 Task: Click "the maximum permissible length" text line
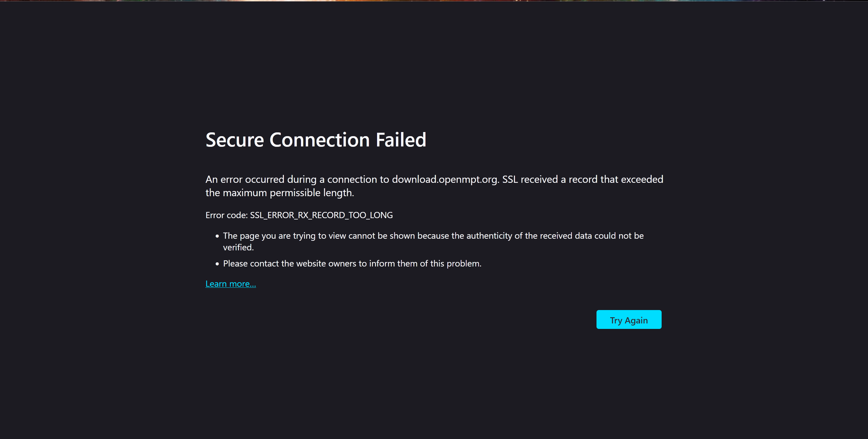[x=279, y=193]
